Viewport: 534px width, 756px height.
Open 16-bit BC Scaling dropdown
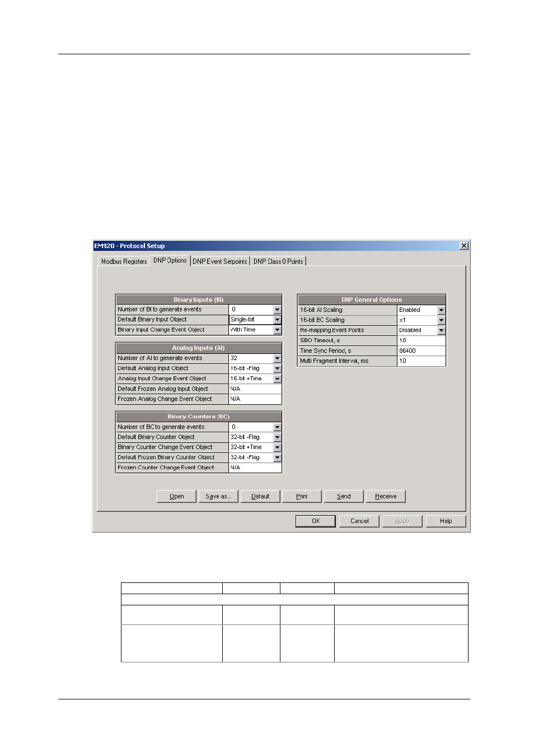pyautogui.click(x=441, y=320)
